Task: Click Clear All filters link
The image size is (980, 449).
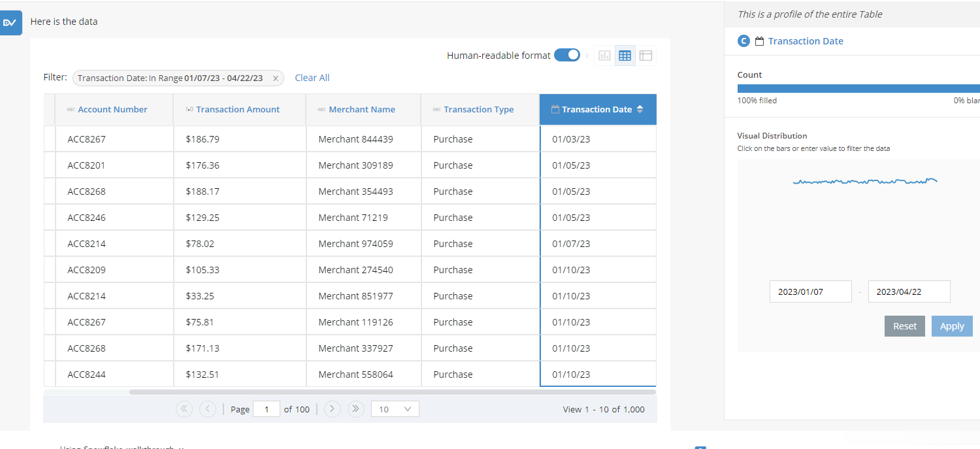Action: point(312,78)
